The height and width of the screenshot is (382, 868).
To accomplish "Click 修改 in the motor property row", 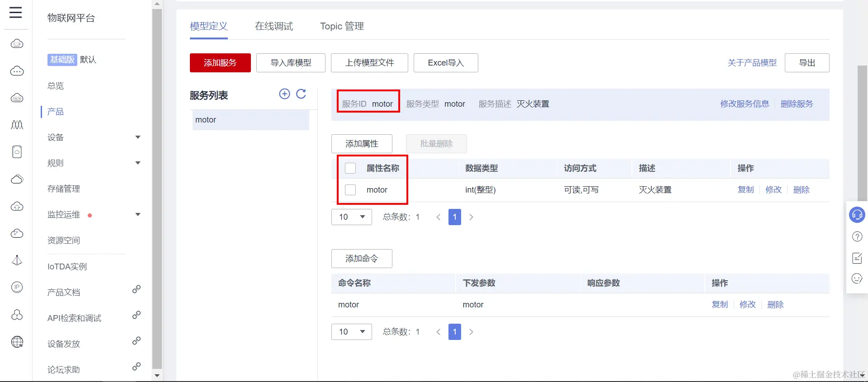I will (x=774, y=190).
